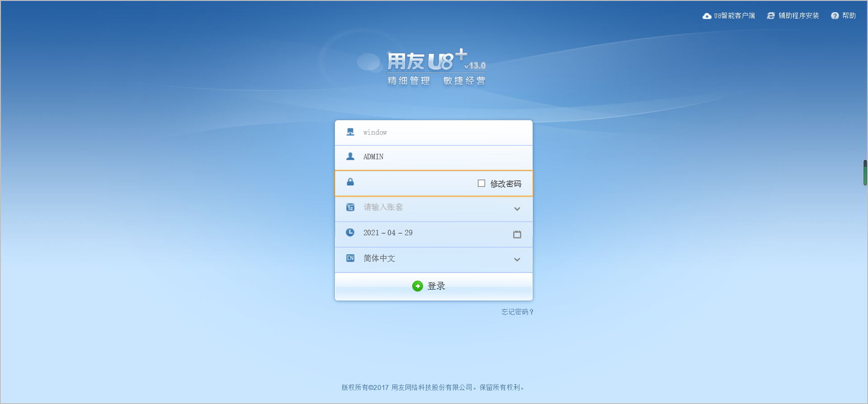Focus the username field showing ADMIN

pos(434,157)
